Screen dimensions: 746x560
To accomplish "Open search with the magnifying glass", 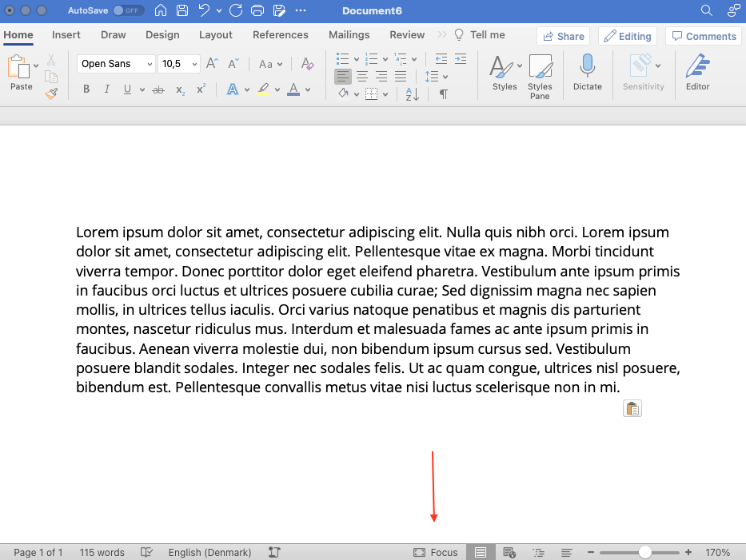I will pyautogui.click(x=707, y=10).
